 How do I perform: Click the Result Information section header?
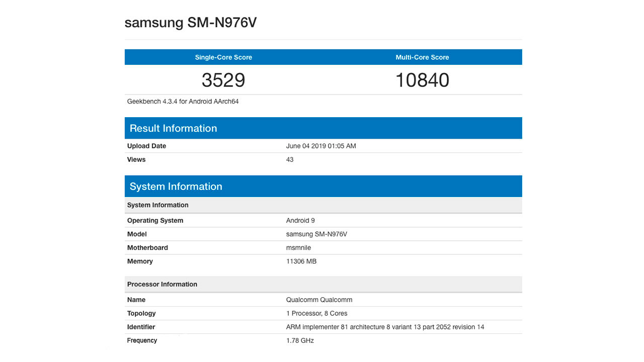(x=173, y=128)
